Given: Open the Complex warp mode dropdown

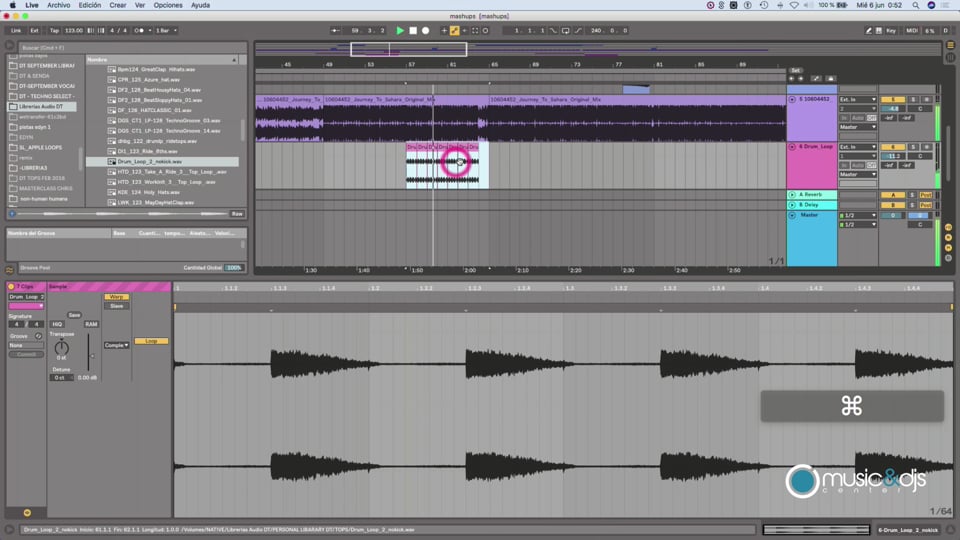Looking at the screenshot, I should pyautogui.click(x=116, y=345).
